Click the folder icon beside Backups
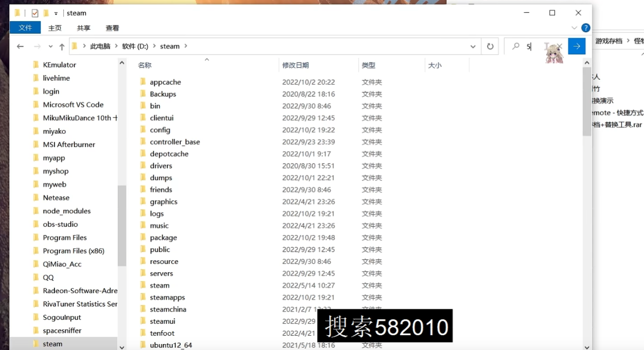 (x=143, y=94)
